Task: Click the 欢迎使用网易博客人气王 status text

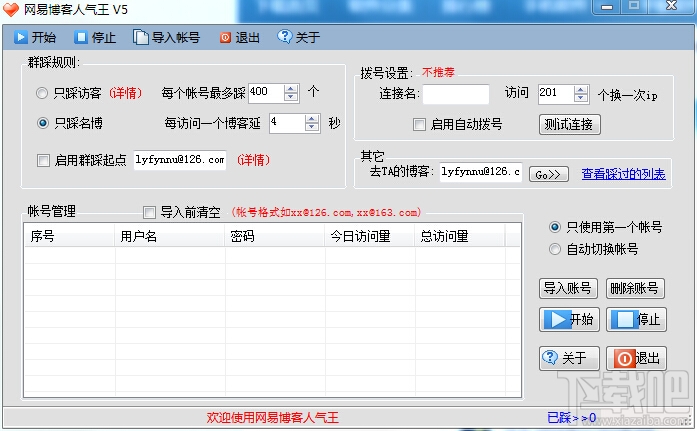Action: click(272, 417)
